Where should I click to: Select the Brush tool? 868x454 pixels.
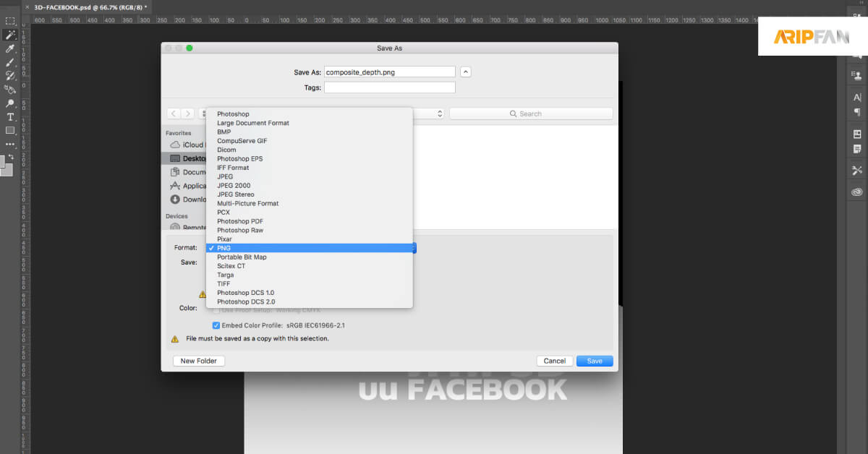(10, 62)
